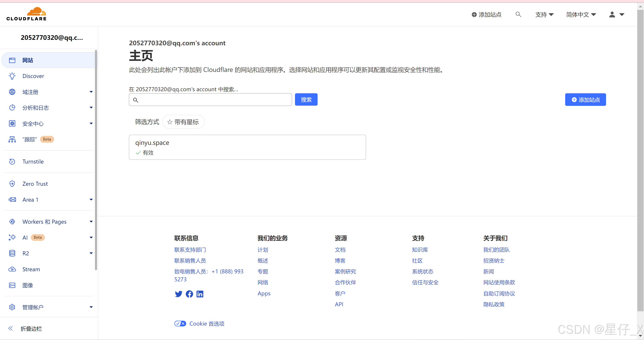Click the blue 搜索 button
The image size is (644, 340).
click(306, 100)
